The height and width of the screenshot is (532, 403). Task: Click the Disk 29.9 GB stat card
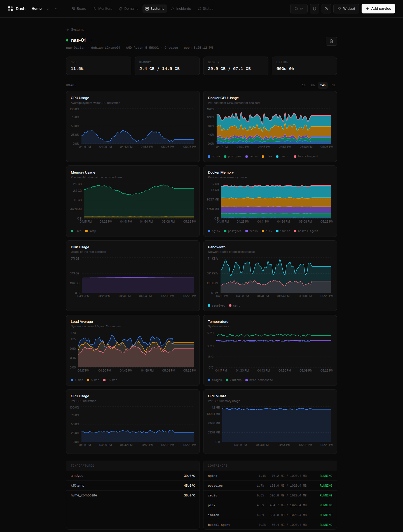tap(236, 66)
